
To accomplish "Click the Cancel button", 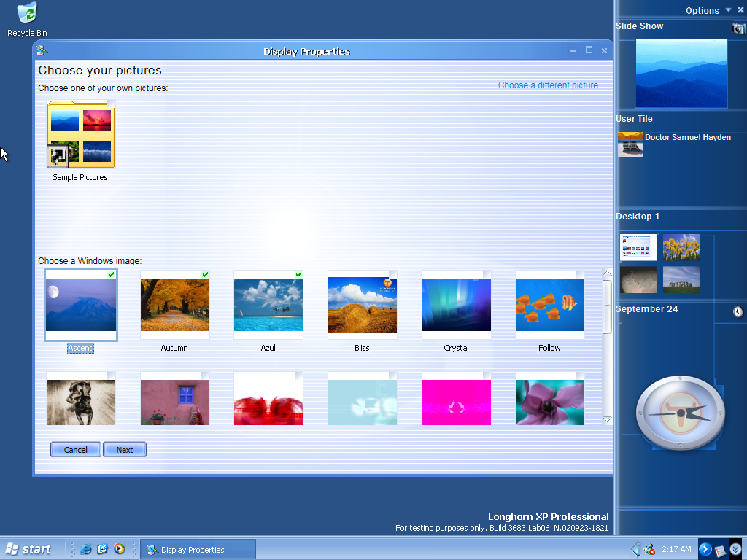I will (76, 449).
